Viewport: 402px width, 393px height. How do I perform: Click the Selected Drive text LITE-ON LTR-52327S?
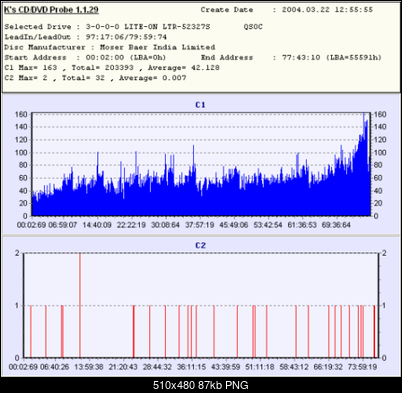coord(167,27)
